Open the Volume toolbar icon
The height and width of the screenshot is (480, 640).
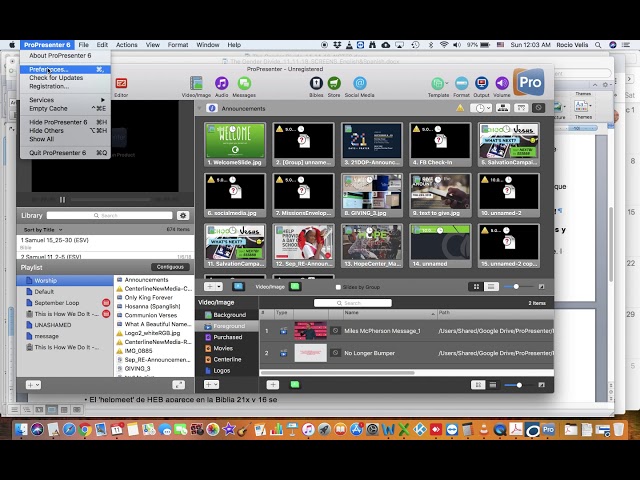pos(502,84)
